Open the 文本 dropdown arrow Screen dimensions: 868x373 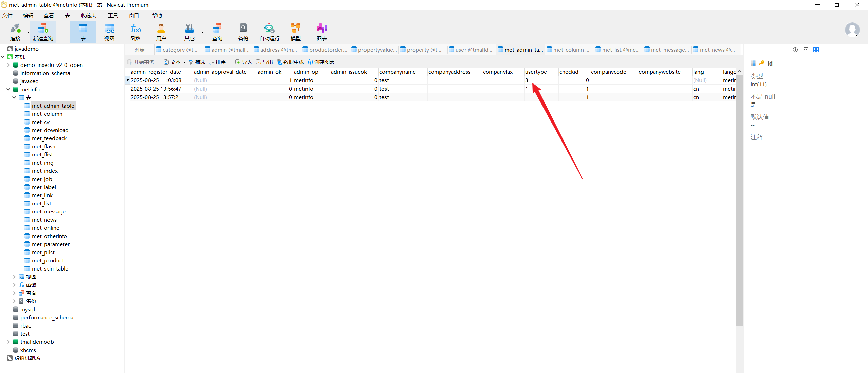[x=184, y=62]
